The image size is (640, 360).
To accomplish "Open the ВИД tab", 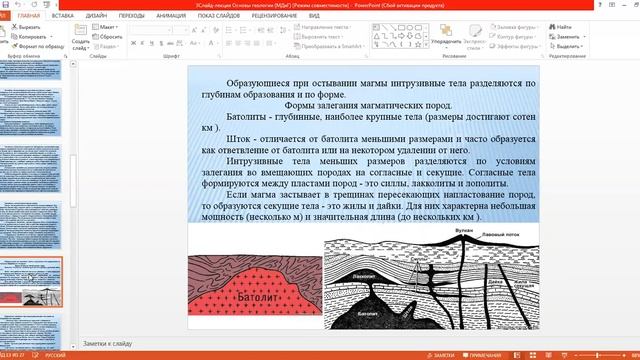I will [314, 16].
